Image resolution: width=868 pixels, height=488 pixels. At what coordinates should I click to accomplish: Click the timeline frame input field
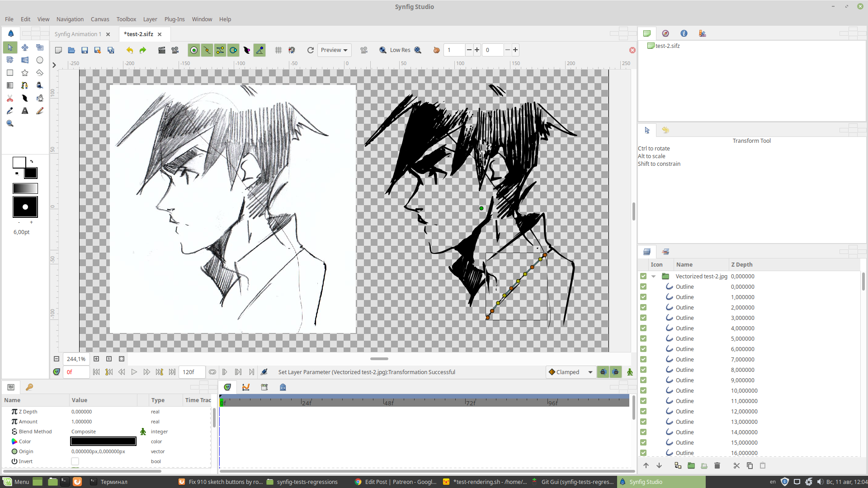[x=77, y=372]
